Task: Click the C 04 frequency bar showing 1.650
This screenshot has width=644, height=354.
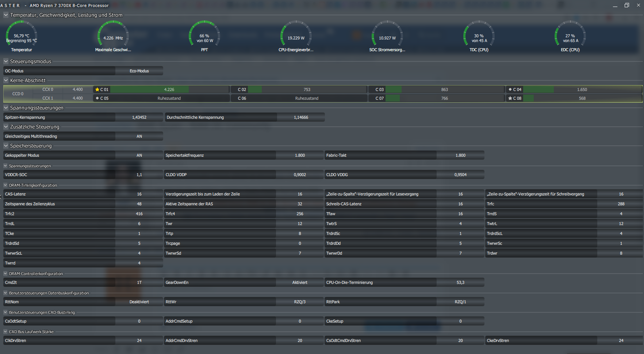Action: [x=582, y=90]
